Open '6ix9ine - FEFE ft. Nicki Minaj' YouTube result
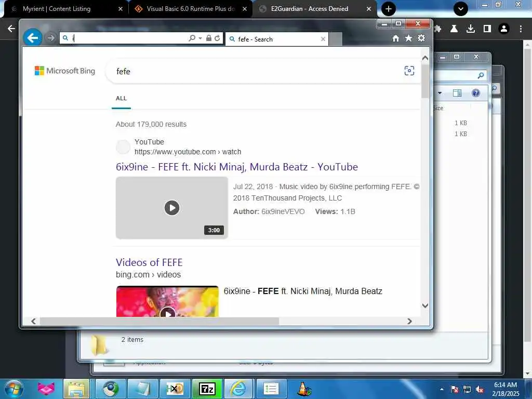The height and width of the screenshot is (399, 532). click(x=237, y=167)
